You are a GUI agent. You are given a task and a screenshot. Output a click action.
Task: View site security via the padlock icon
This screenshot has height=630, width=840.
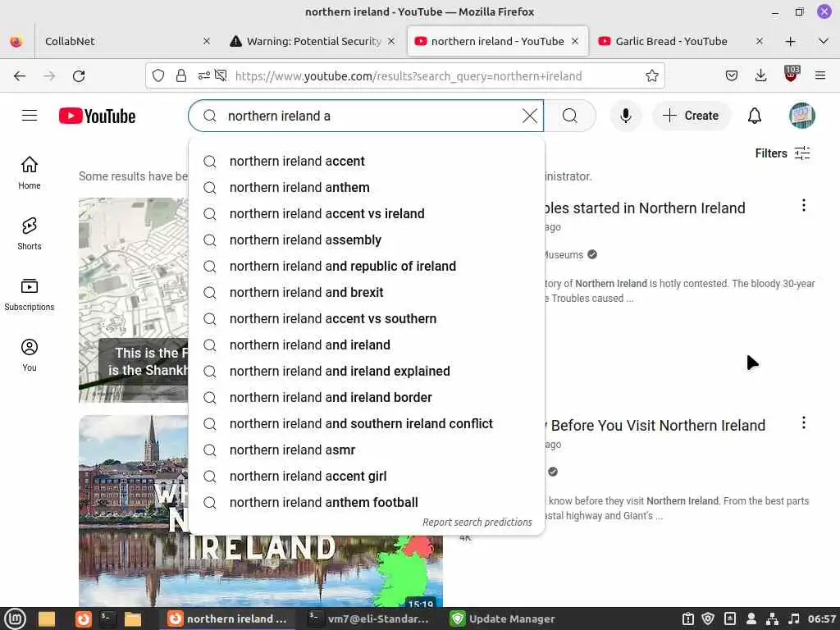pyautogui.click(x=181, y=76)
